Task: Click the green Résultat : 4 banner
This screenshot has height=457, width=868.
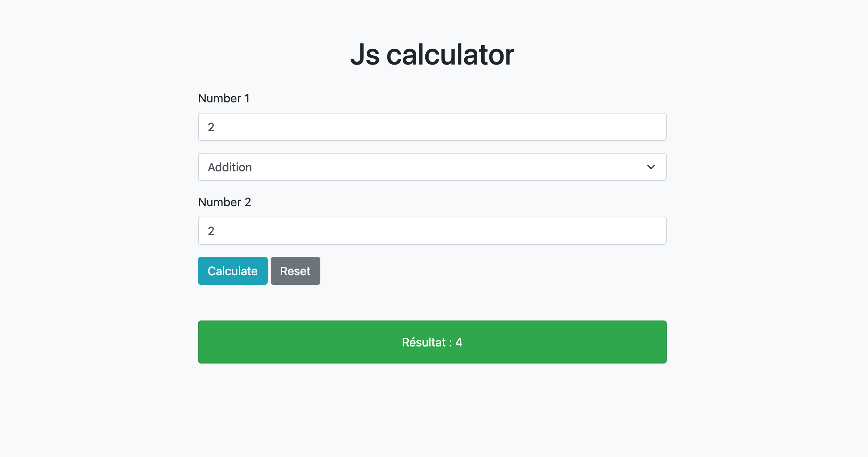Action: coord(432,342)
